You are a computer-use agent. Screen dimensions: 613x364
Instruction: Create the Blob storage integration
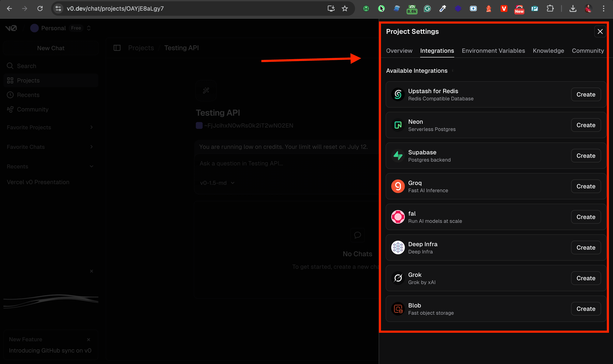click(586, 309)
